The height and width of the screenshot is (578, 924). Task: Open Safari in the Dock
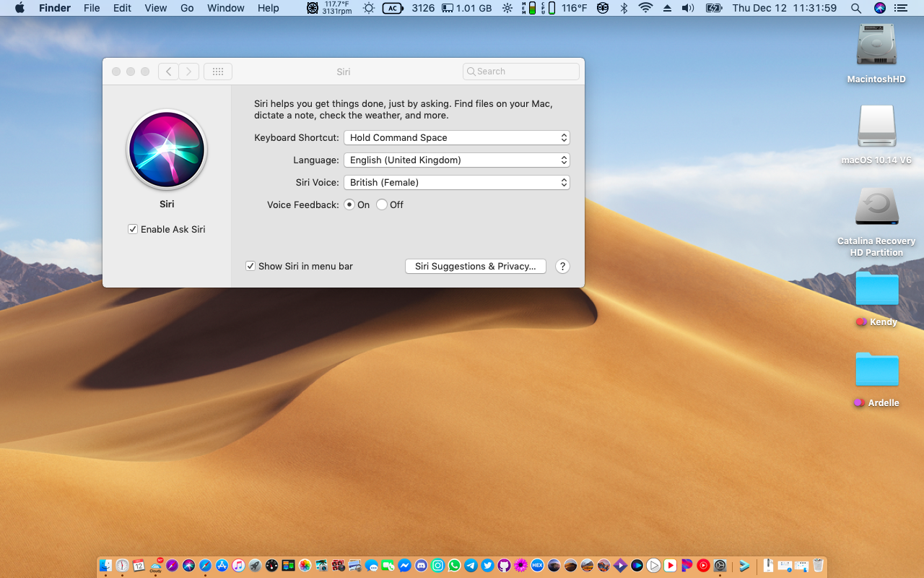[x=205, y=565]
